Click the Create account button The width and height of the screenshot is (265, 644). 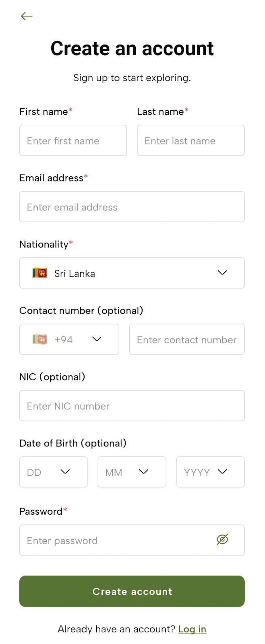pyautogui.click(x=132, y=591)
